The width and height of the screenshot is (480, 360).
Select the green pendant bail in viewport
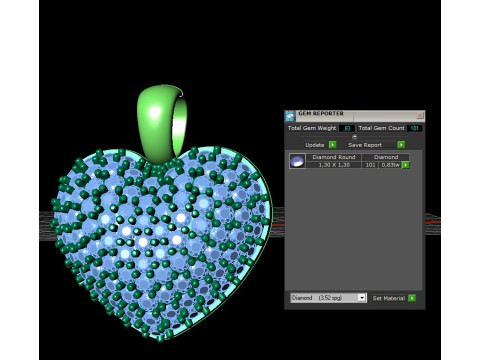162,124
